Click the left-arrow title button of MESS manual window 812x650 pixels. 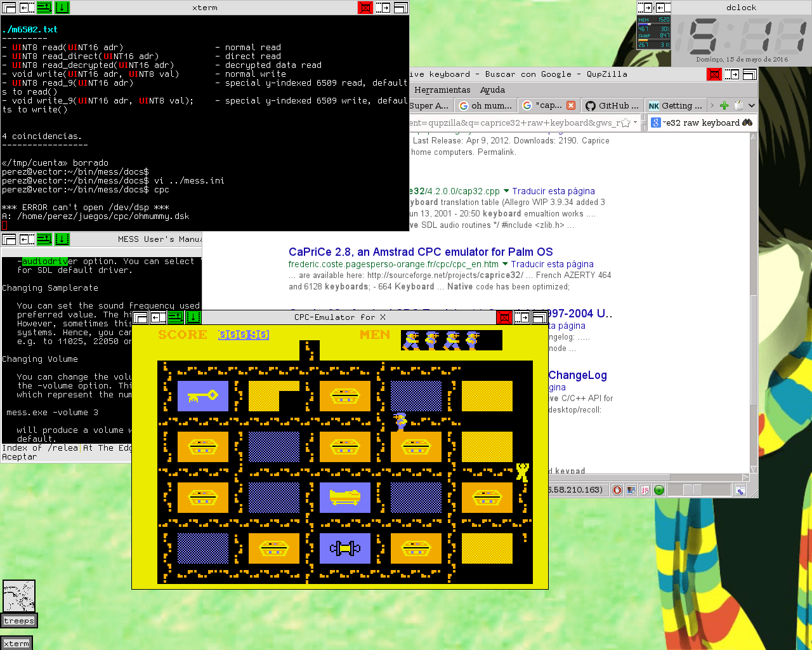(27, 239)
